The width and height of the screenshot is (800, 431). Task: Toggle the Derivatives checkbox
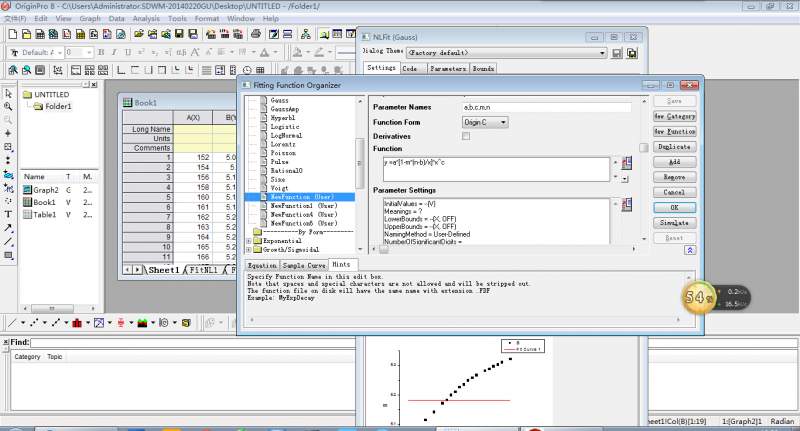click(466, 135)
